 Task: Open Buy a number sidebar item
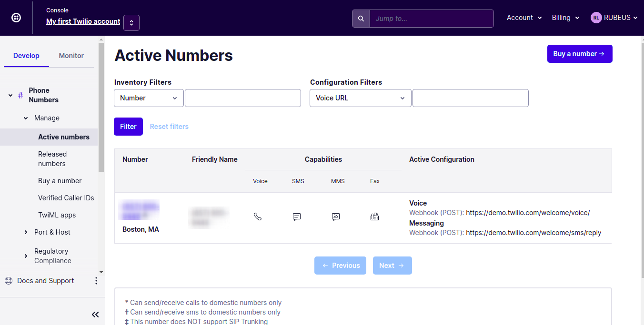(60, 181)
